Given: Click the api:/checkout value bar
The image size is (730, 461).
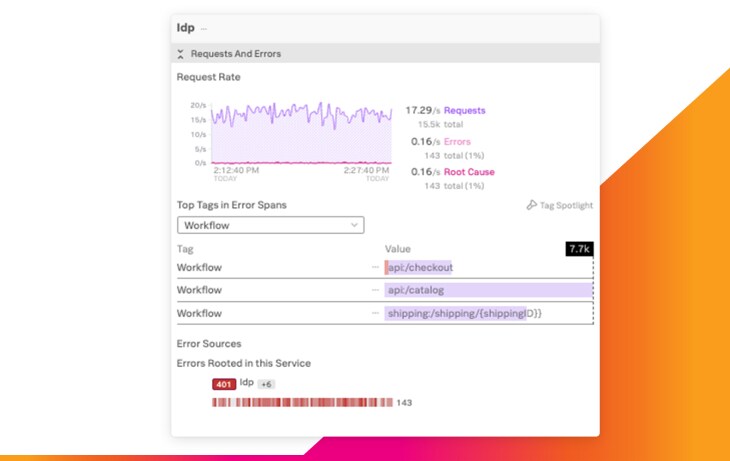Looking at the screenshot, I should (x=420, y=267).
